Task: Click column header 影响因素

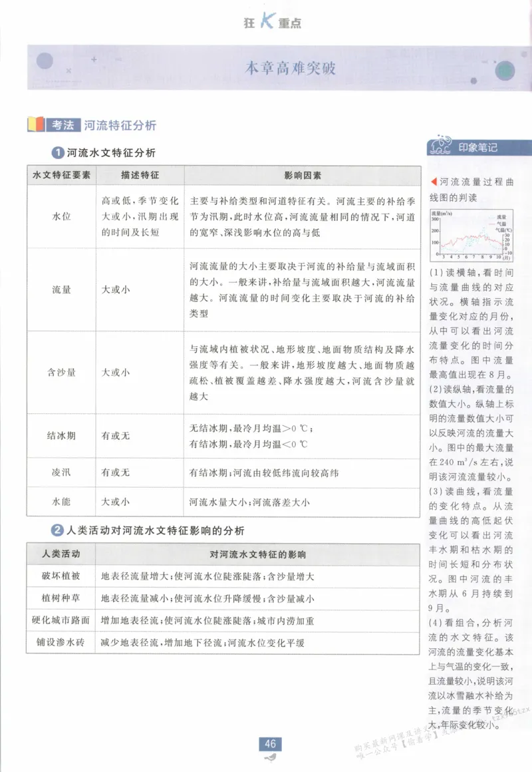Action: tap(303, 175)
